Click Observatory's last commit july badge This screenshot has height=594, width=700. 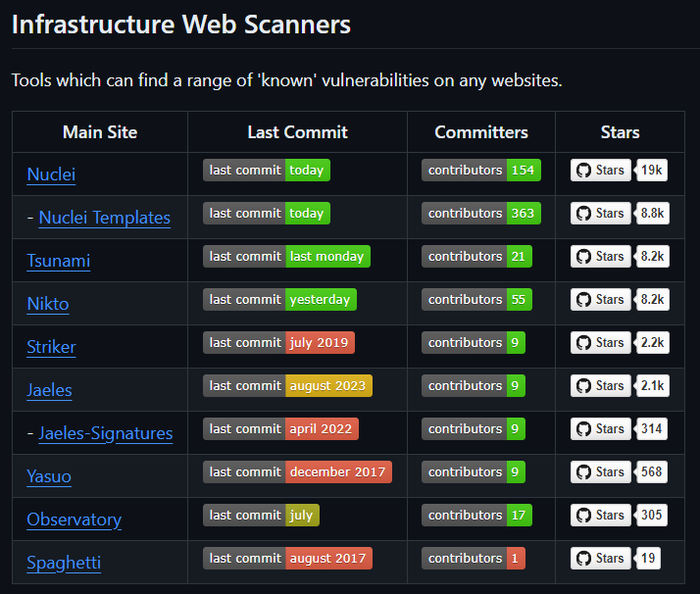point(261,515)
